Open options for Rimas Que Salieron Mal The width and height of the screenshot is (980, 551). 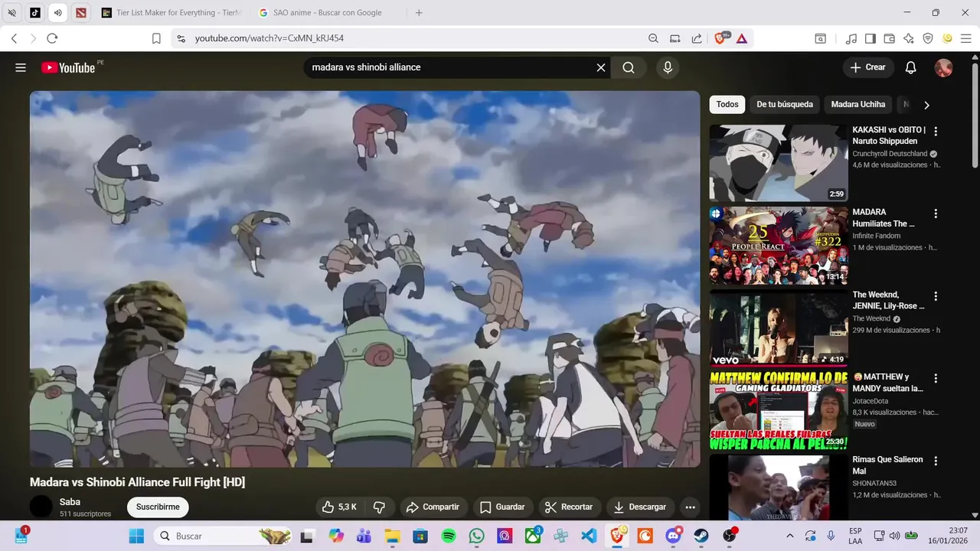(x=935, y=461)
